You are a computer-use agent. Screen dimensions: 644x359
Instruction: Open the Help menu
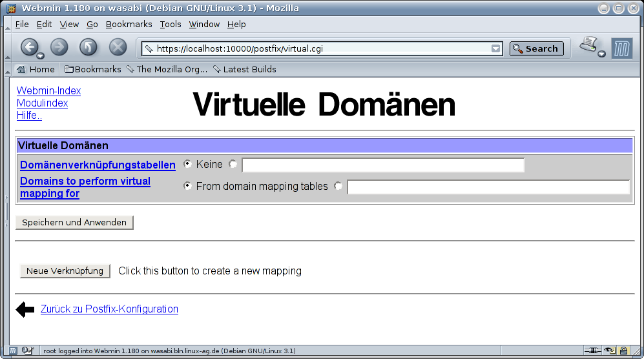point(236,25)
